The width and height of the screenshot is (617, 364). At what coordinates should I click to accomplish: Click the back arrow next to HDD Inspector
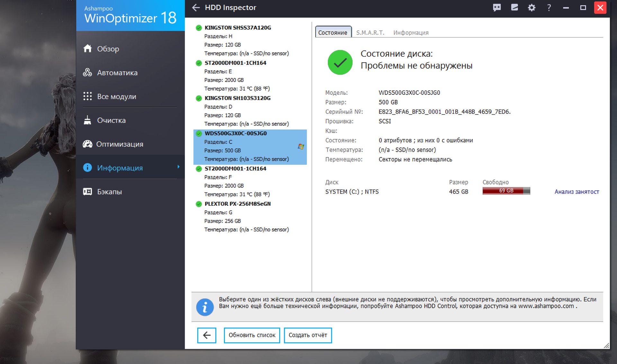click(196, 8)
